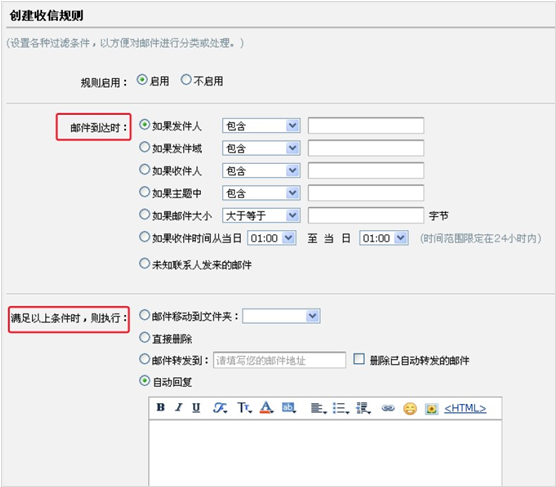The width and height of the screenshot is (556, 487).
Task: Open the start time 01:00 dropdown
Action: tap(272, 238)
